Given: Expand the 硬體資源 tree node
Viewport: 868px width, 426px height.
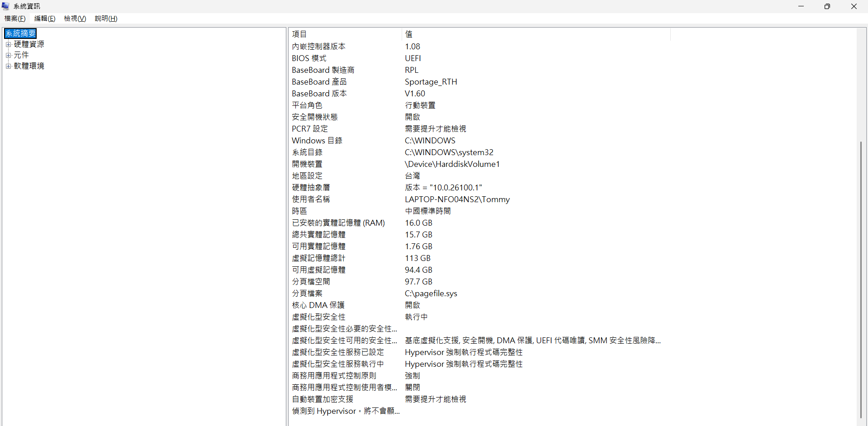Looking at the screenshot, I should (8, 44).
